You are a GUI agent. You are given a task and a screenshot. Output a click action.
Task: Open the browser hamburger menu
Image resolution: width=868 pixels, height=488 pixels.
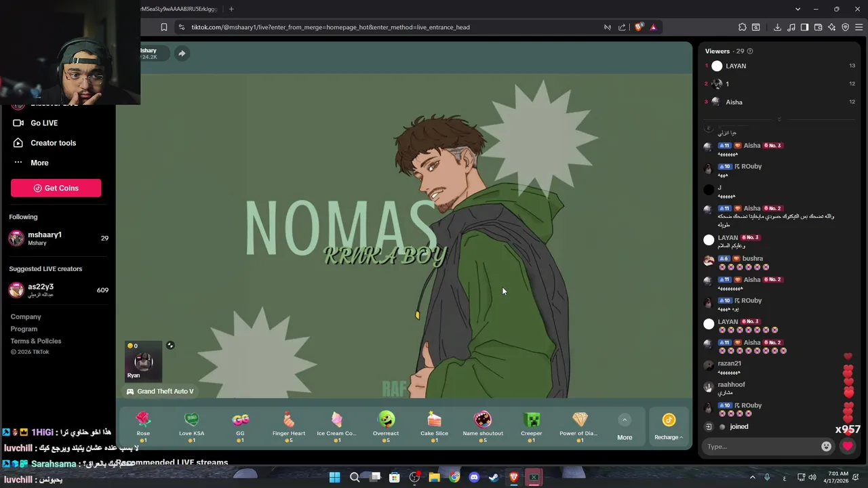click(x=859, y=27)
